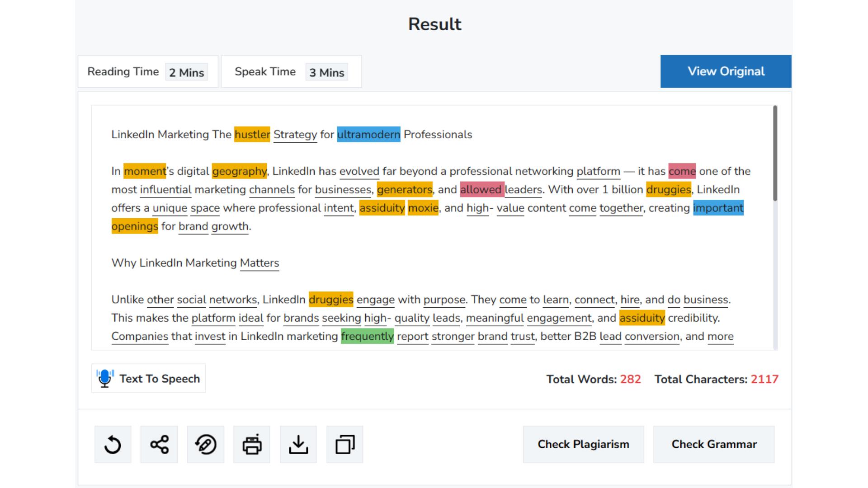This screenshot has width=868, height=488.
Task: Open the share options icon
Action: click(159, 444)
